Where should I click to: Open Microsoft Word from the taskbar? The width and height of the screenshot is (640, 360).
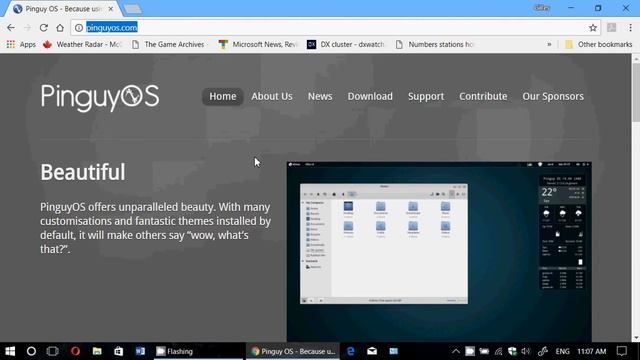[140, 351]
